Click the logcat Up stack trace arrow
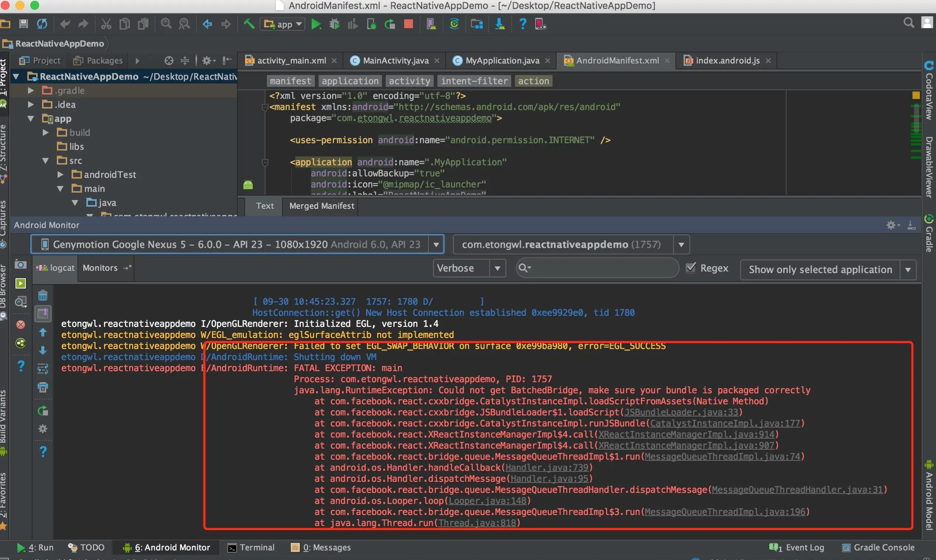The height and width of the screenshot is (560, 936). pos(43,332)
